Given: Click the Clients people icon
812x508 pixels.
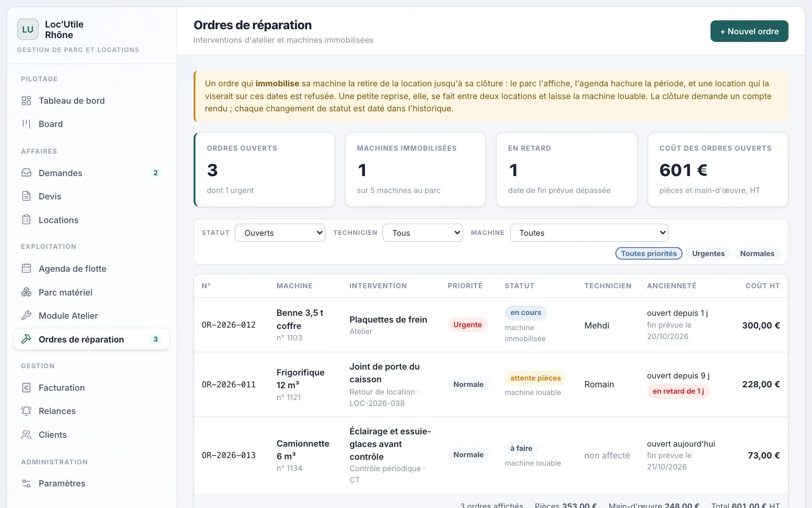Looking at the screenshot, I should 26,434.
